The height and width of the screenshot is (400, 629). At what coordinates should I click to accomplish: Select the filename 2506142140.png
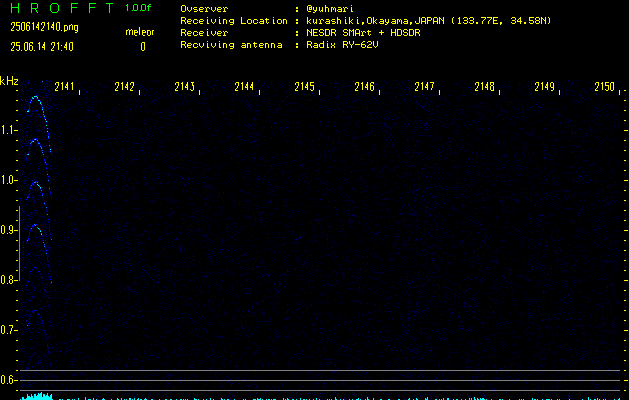(45, 27)
